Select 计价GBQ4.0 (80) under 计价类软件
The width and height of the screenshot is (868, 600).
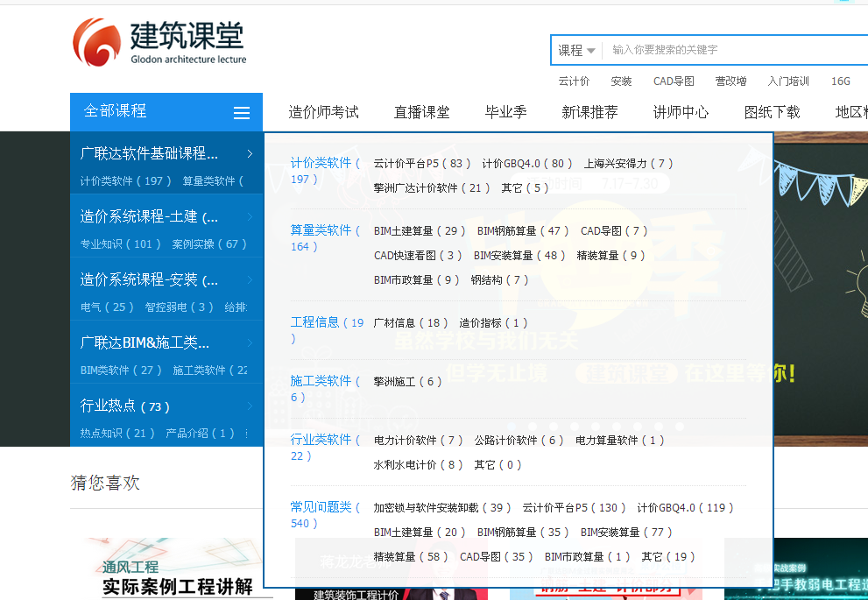click(527, 164)
